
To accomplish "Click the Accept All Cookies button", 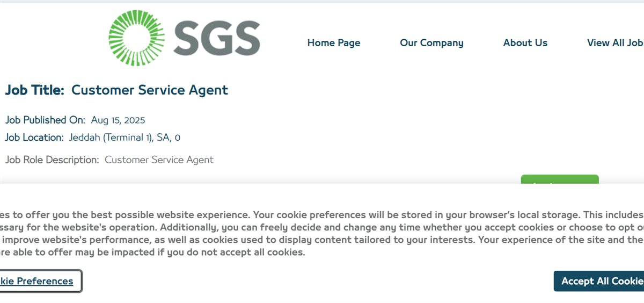I will pyautogui.click(x=599, y=281).
